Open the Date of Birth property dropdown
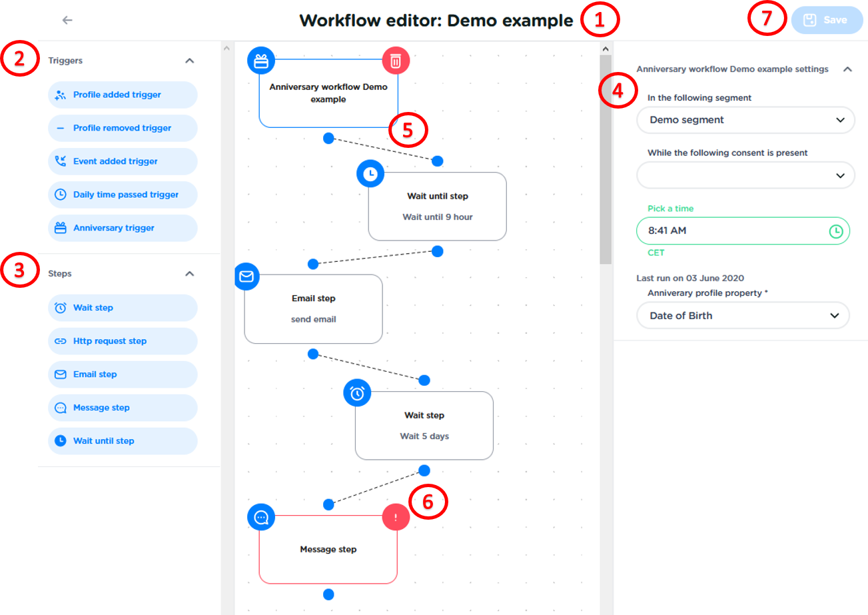Screen dimensions: 868x615 coord(742,316)
